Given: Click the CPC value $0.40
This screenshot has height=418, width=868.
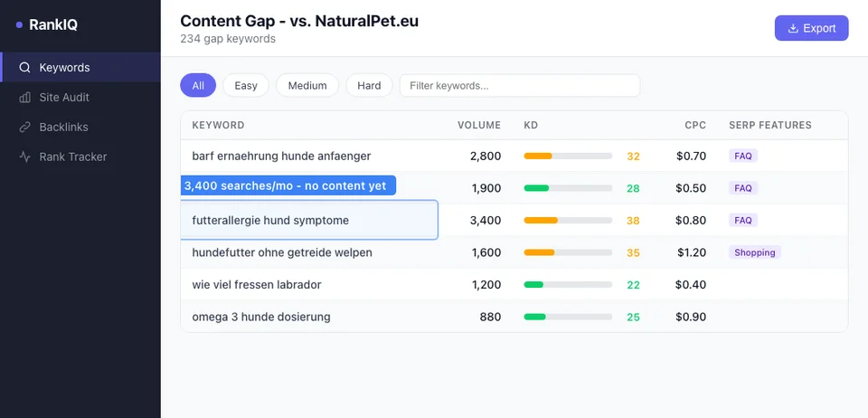Looking at the screenshot, I should 692,285.
